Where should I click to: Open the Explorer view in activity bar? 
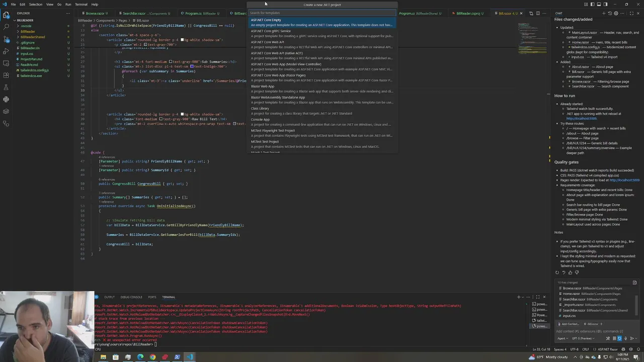click(6, 15)
